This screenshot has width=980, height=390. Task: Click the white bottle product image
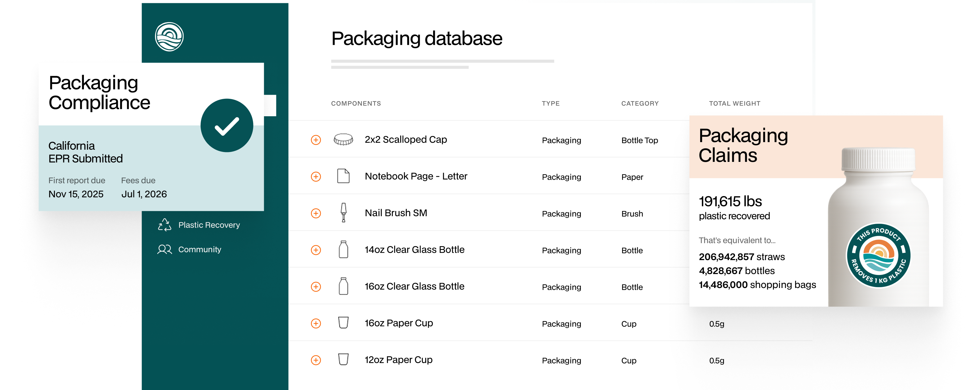point(878,227)
